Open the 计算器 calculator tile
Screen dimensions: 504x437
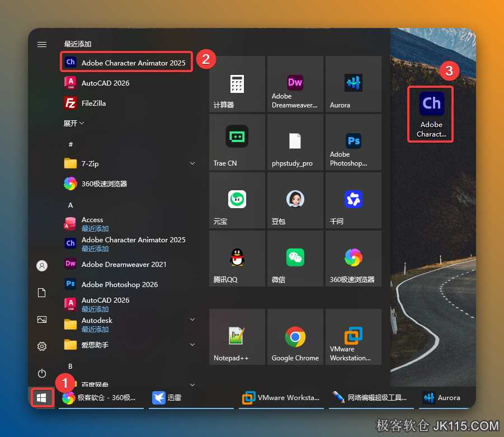[x=237, y=84]
